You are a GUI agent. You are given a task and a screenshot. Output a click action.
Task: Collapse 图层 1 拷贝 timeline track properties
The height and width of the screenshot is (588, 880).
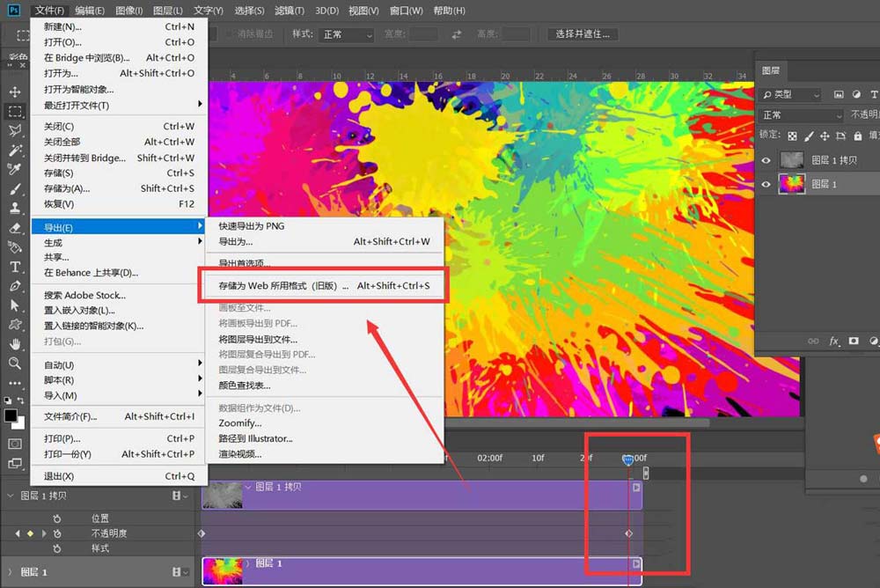pos(10,496)
